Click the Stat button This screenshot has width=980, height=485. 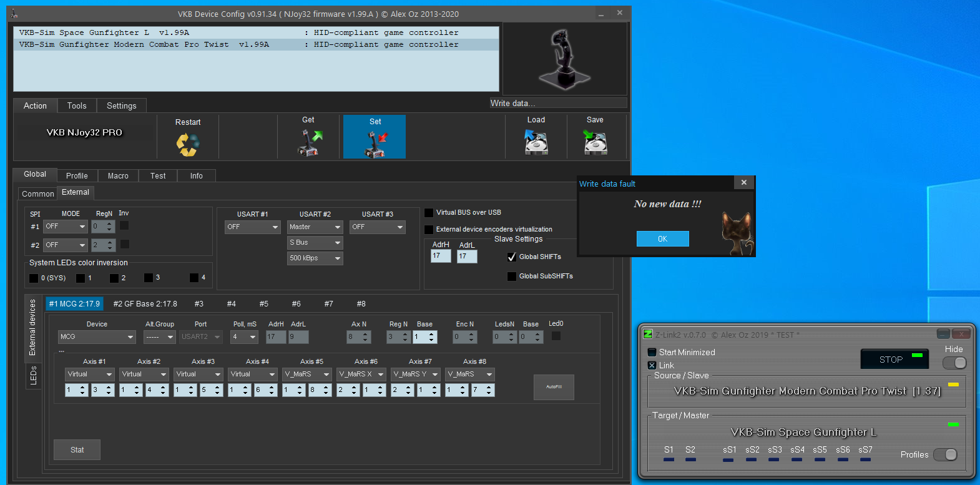pyautogui.click(x=77, y=450)
